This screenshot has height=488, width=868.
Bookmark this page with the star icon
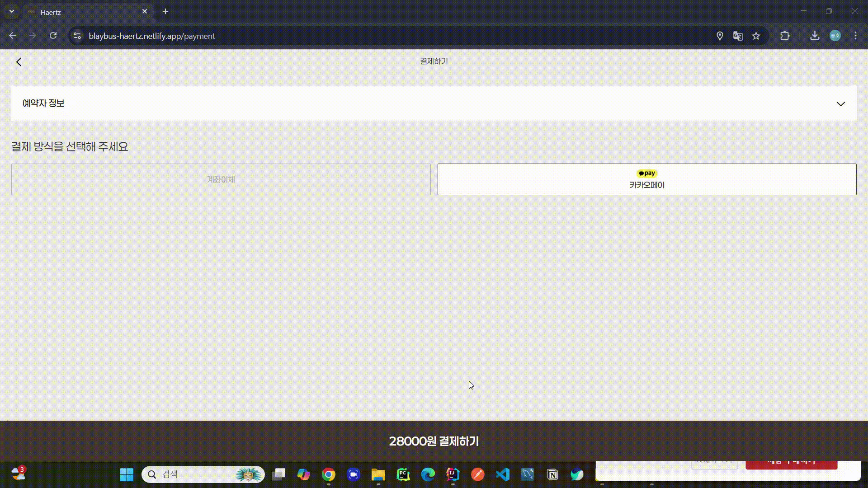pos(756,36)
